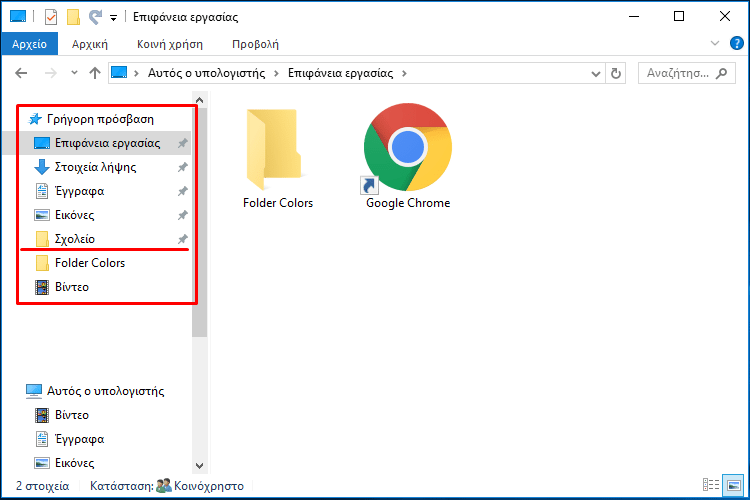
Task: Open the Σχολείο pinned folder
Action: tap(75, 239)
